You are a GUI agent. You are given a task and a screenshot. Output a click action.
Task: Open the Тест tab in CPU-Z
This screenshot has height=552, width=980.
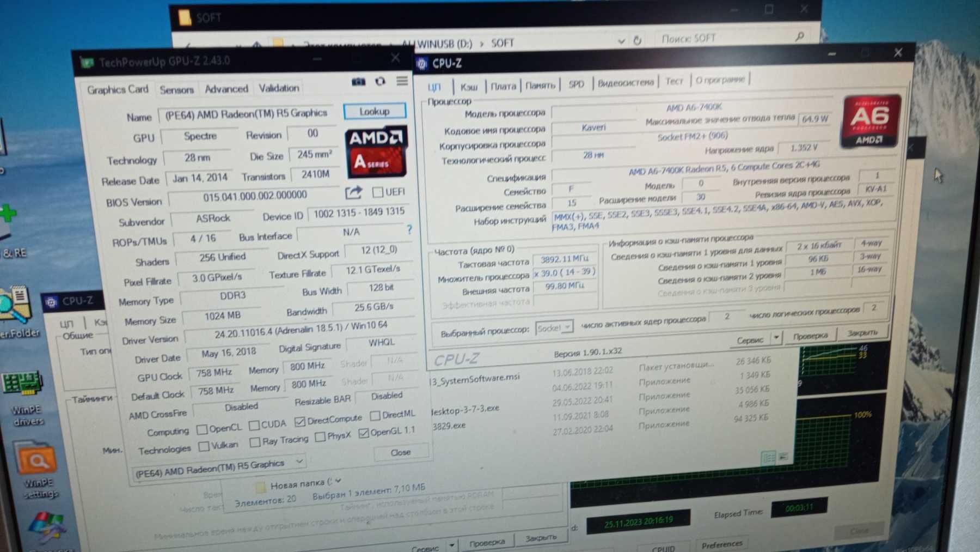click(674, 81)
